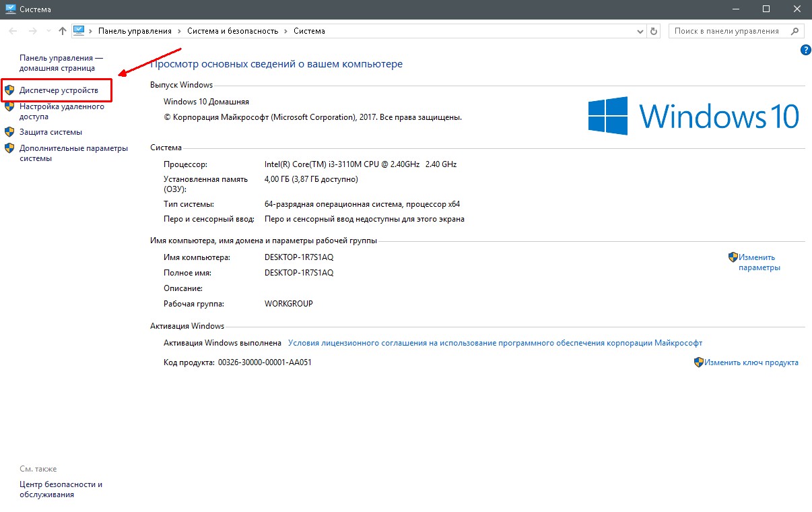Screen dimensions: 812x512
Task: Minimize the Система window
Action: pyautogui.click(x=735, y=9)
